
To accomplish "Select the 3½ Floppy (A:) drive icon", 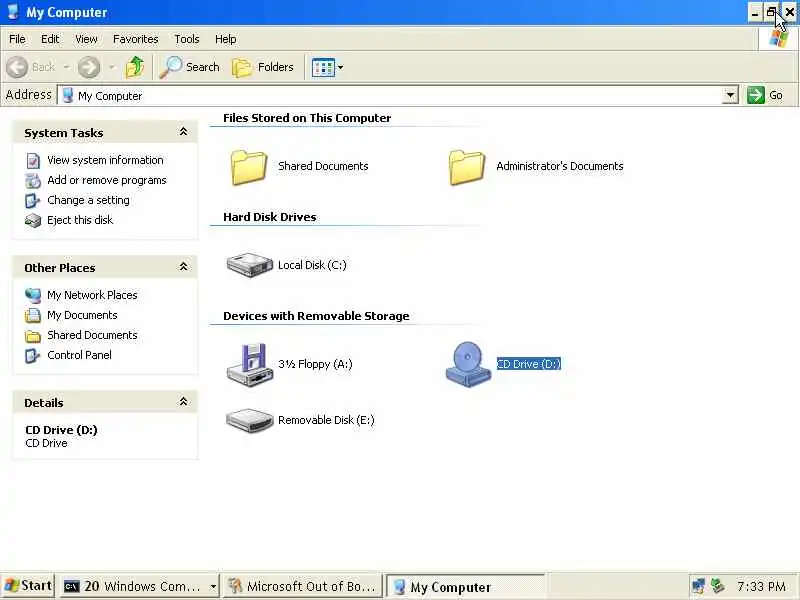I will pyautogui.click(x=249, y=365).
